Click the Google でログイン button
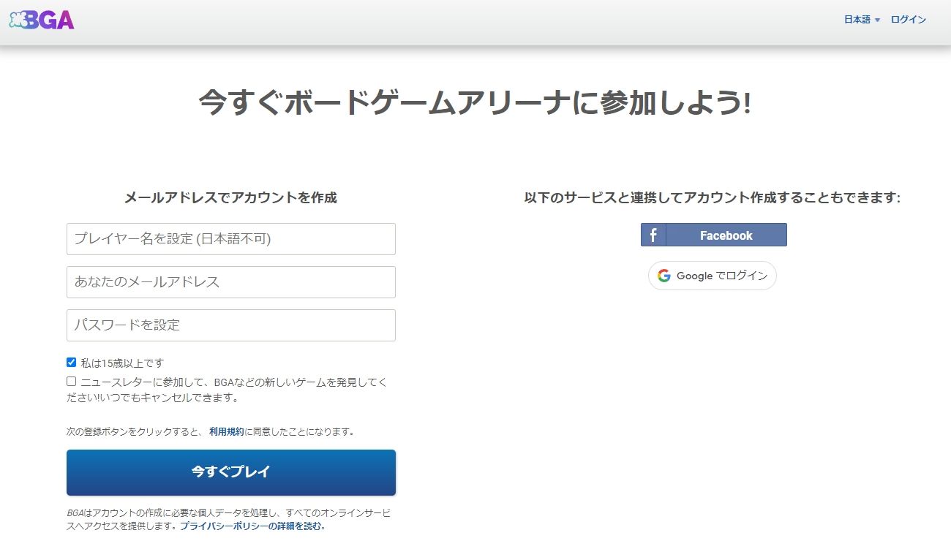The height and width of the screenshot is (560, 951). 713,276
